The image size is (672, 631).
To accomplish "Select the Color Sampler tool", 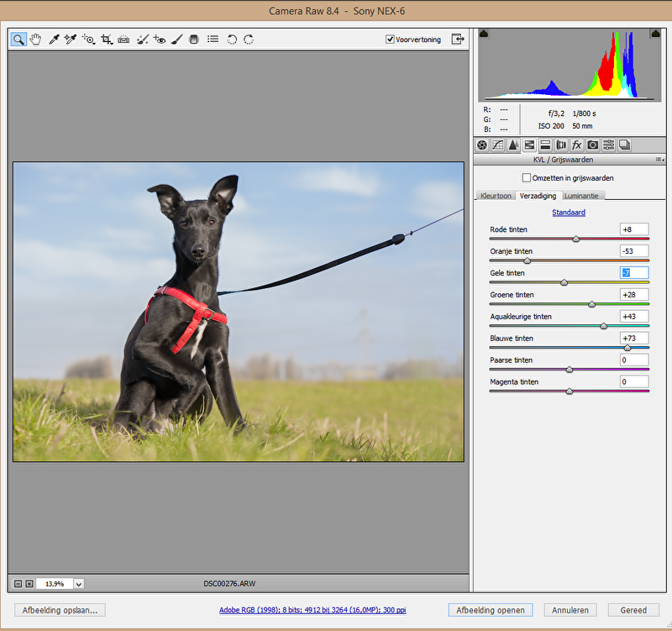I will [71, 39].
